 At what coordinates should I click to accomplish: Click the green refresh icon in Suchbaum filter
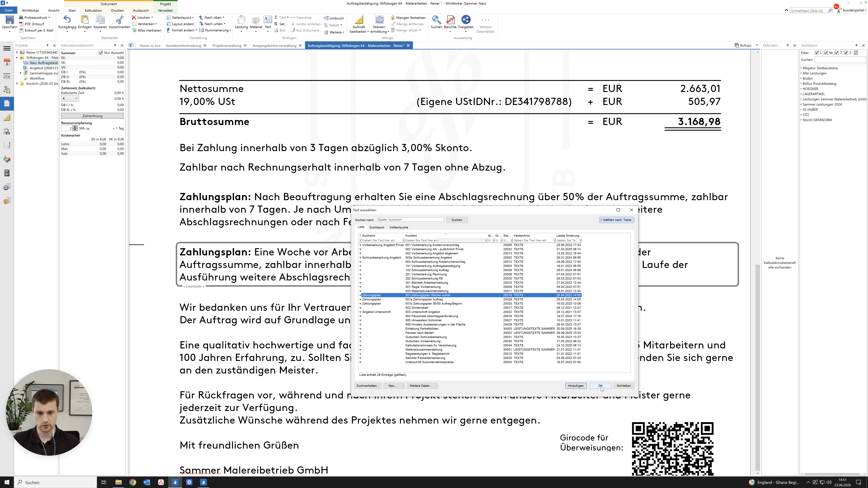click(x=856, y=52)
